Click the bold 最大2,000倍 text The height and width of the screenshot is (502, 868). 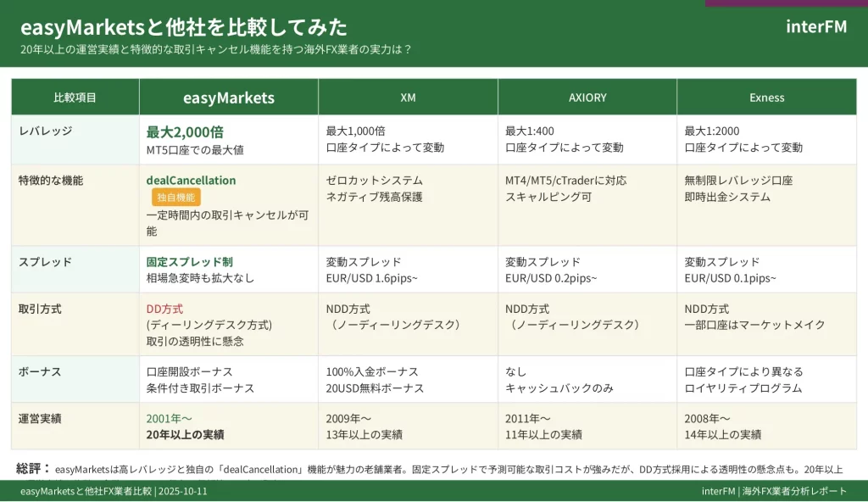click(x=185, y=131)
